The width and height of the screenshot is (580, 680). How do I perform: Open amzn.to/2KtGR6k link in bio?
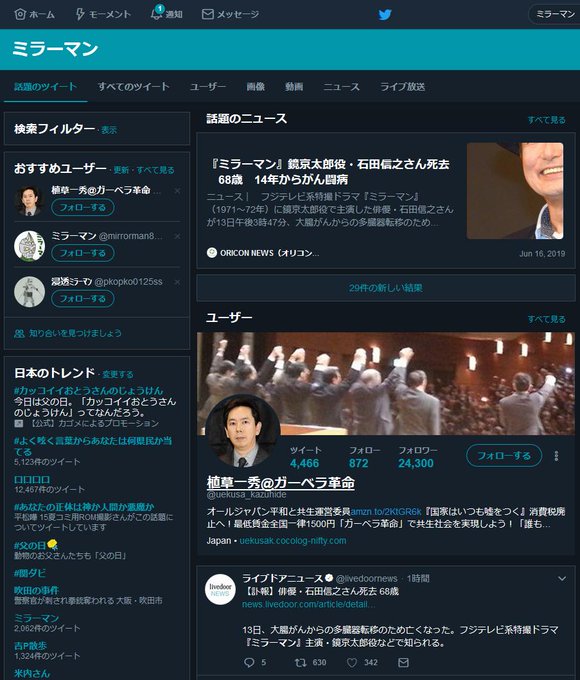386,511
